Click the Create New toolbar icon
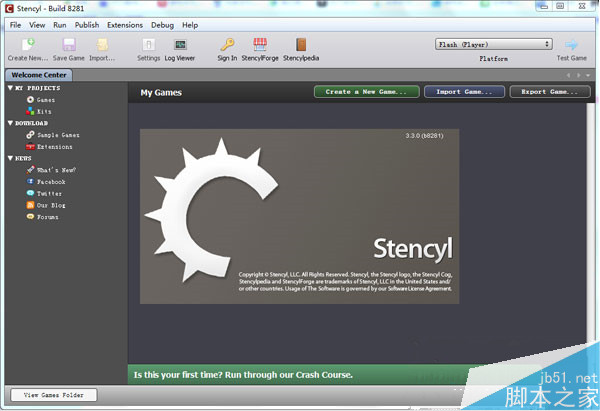Image resolution: width=600 pixels, height=411 pixels. (x=28, y=45)
